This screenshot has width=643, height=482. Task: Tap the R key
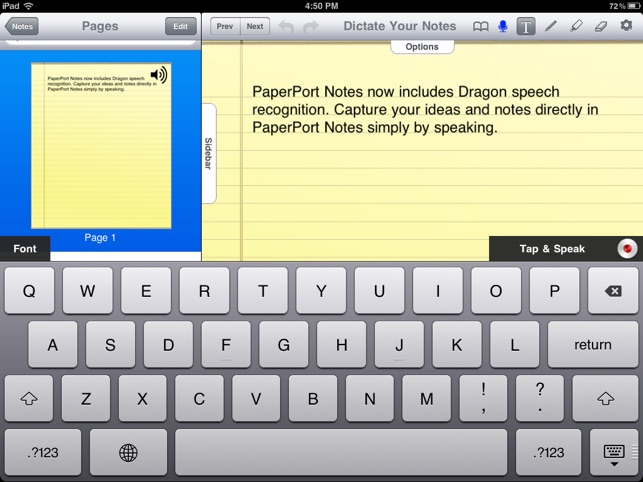204,291
